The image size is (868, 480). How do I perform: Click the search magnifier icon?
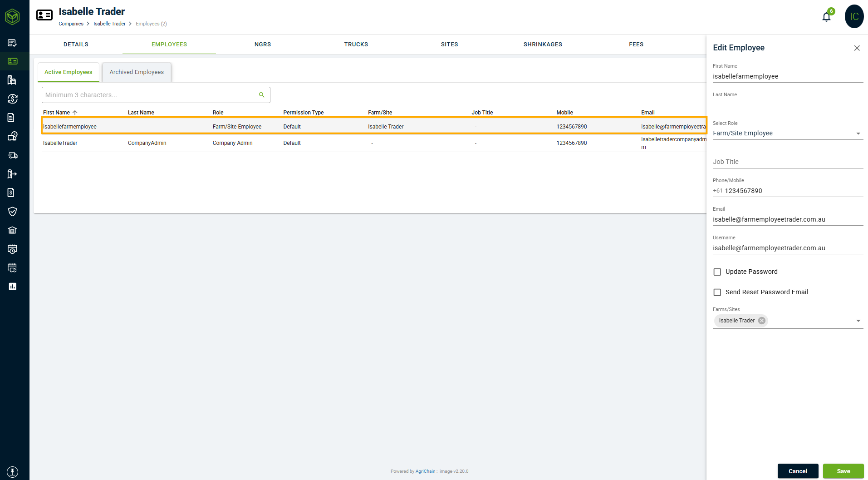pyautogui.click(x=261, y=95)
